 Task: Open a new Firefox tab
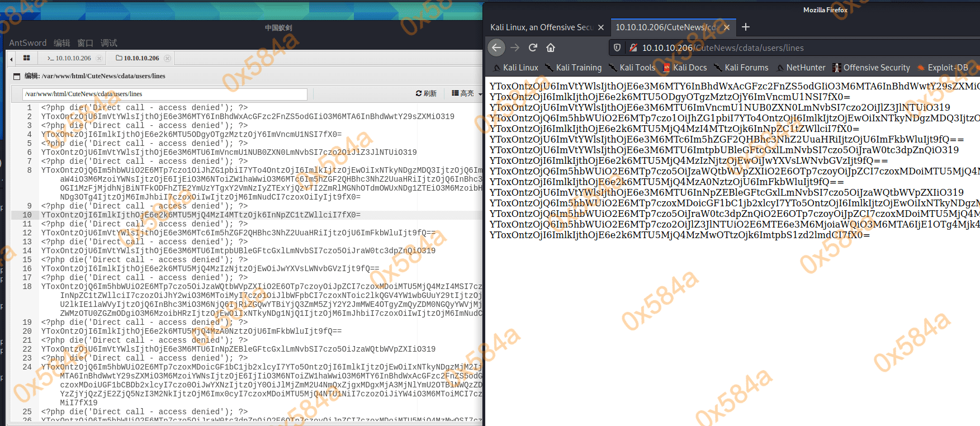(x=746, y=27)
